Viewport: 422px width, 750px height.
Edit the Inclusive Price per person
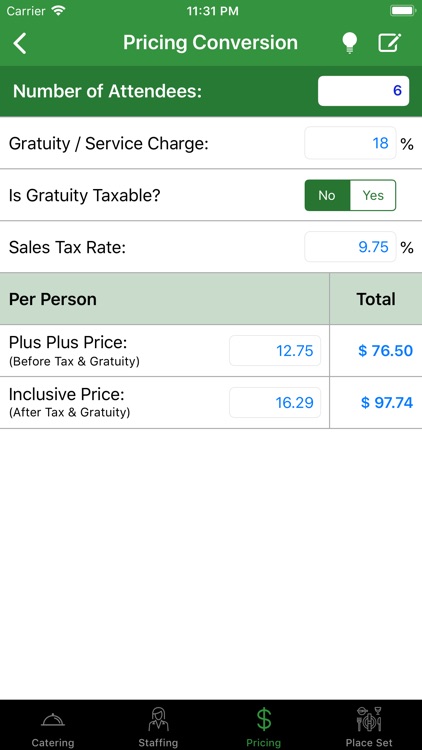pos(275,402)
